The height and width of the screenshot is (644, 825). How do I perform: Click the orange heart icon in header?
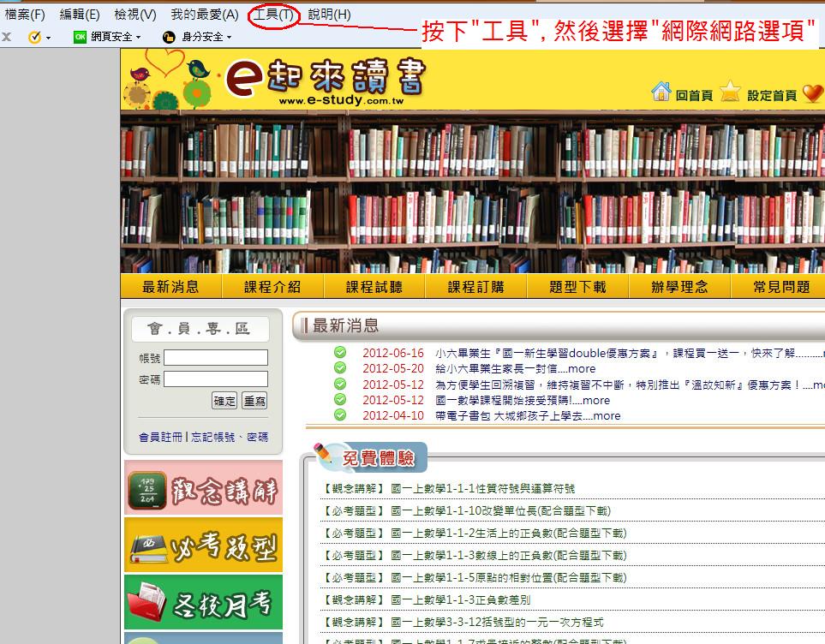pos(813,93)
